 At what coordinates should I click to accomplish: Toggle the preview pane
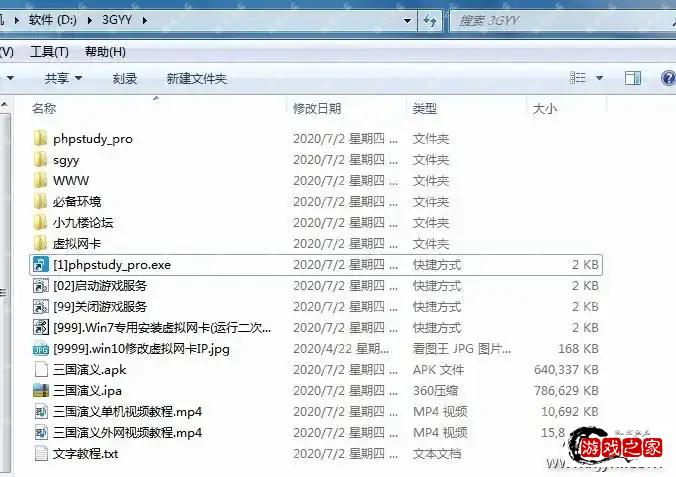633,78
